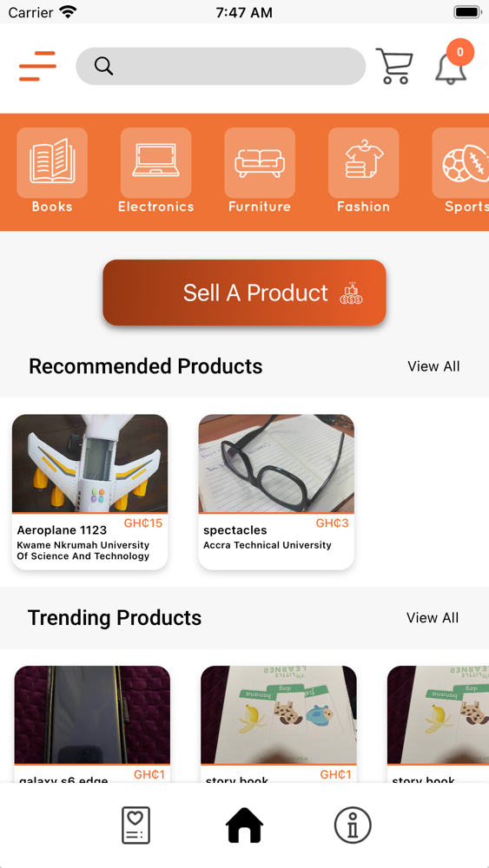Open the shopping cart

[x=394, y=66]
